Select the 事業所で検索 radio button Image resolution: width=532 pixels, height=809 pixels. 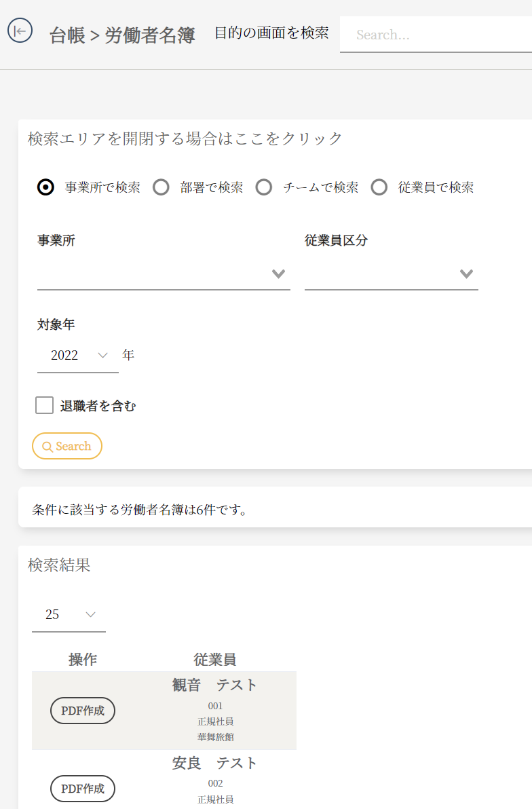click(x=45, y=187)
